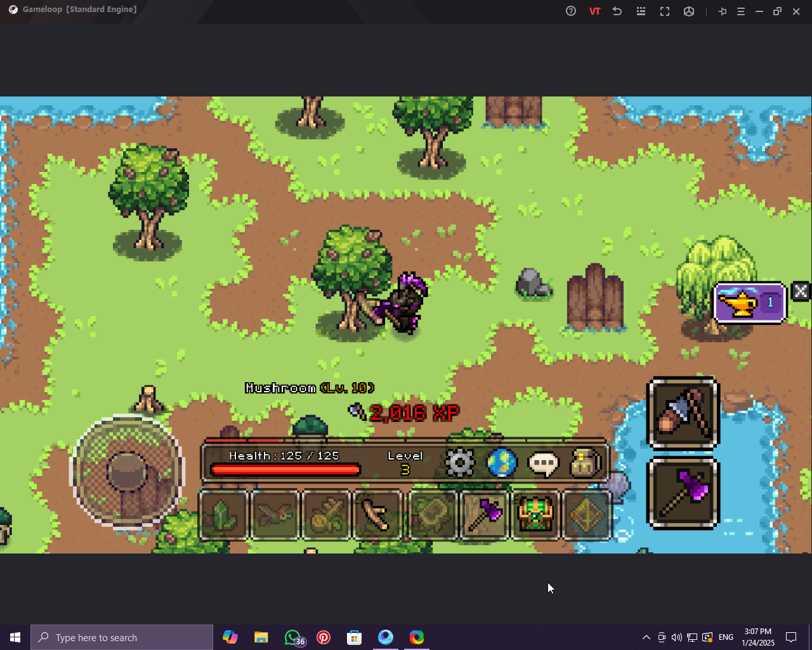The image size is (812, 650).
Task: Toggle Gameloop fullscreen mode
Action: (665, 11)
